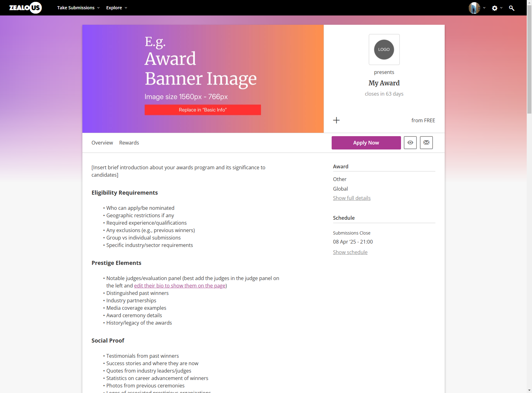
Task: Click the plus icon beside from FREE
Action: pos(336,120)
